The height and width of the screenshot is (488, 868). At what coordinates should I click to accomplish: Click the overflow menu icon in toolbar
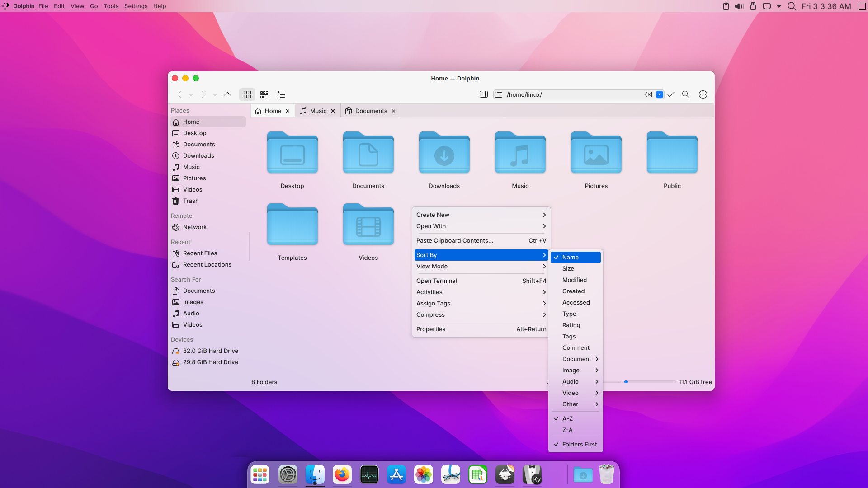tap(703, 94)
